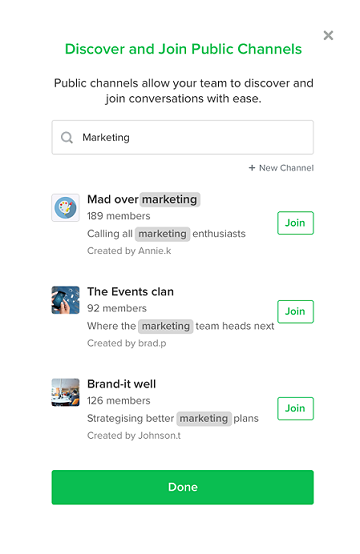Join the Mad over marketing channel

point(295,223)
